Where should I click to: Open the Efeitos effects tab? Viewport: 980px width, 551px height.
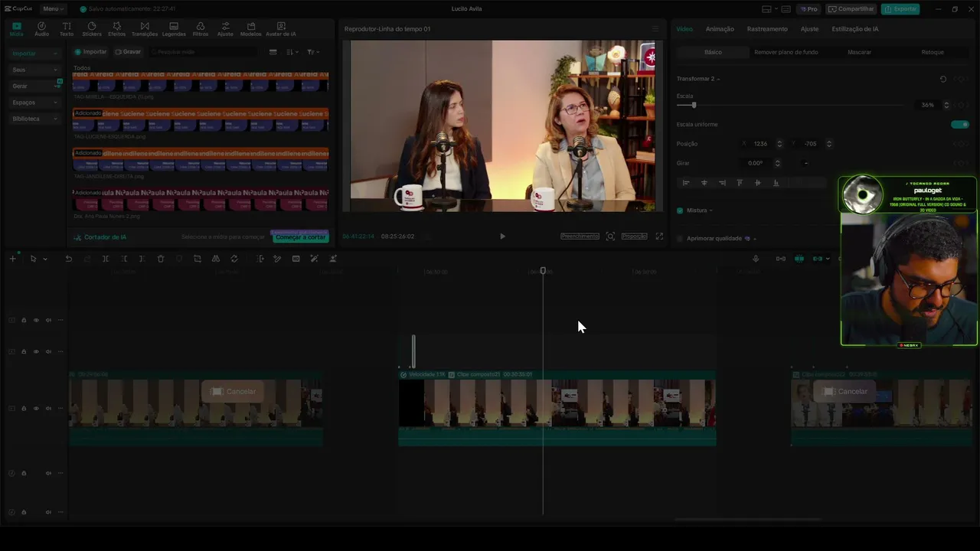(116, 29)
